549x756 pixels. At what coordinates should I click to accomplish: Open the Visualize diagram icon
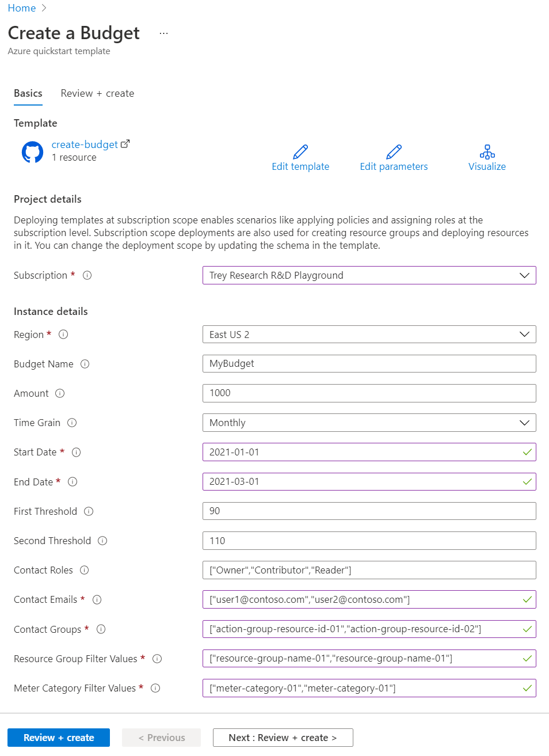[487, 152]
